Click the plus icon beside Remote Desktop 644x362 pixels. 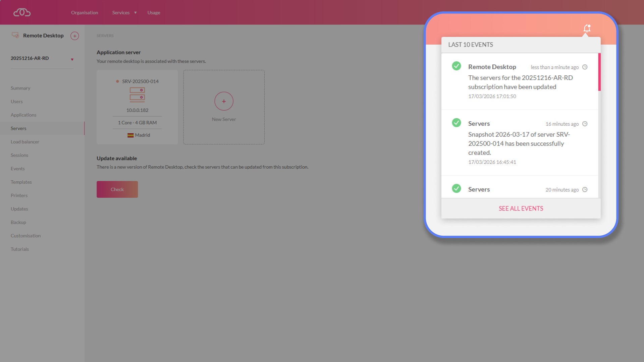click(74, 36)
